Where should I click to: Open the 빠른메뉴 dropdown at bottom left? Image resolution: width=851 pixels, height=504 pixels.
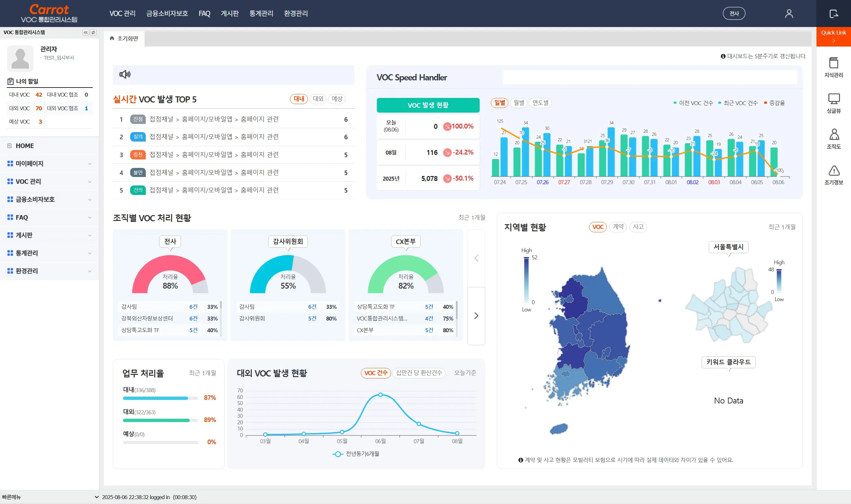(x=49, y=497)
